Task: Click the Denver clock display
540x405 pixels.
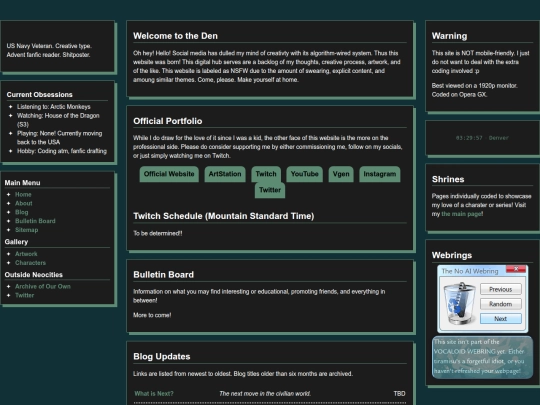Action: pos(482,138)
